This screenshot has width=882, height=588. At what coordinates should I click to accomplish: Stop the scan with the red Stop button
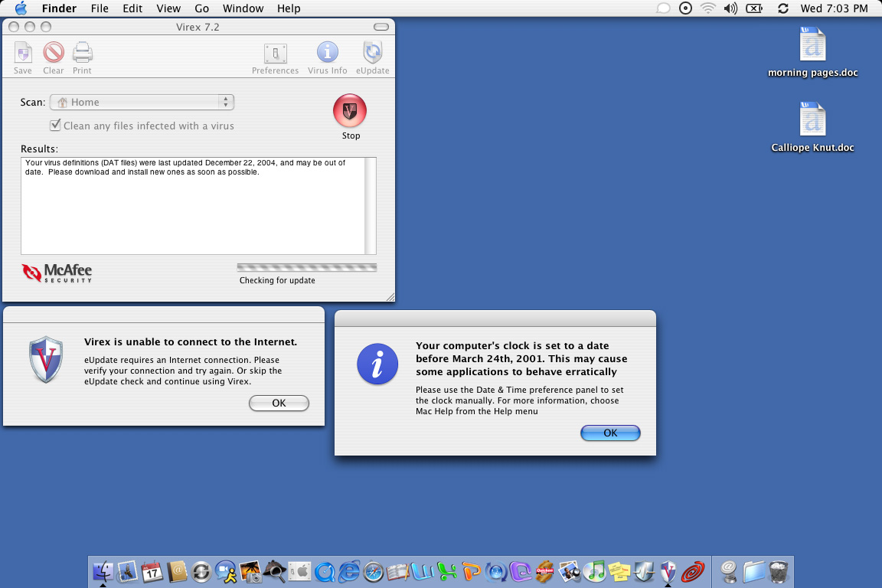click(x=350, y=111)
